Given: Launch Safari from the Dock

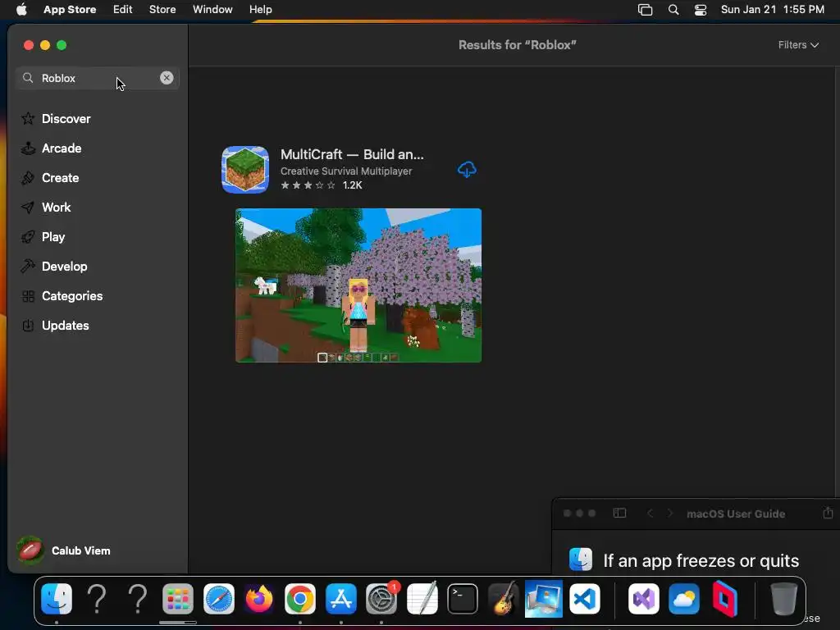Looking at the screenshot, I should click(x=218, y=598).
